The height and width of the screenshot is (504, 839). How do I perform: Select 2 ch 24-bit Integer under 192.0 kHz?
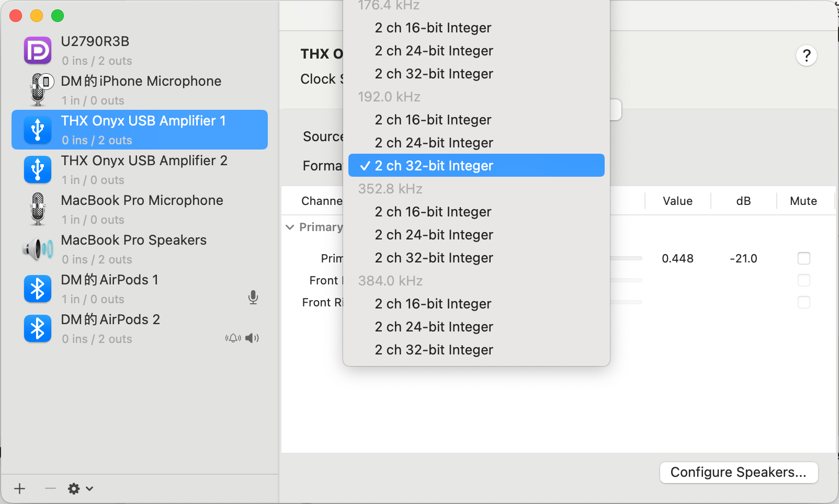[434, 143]
